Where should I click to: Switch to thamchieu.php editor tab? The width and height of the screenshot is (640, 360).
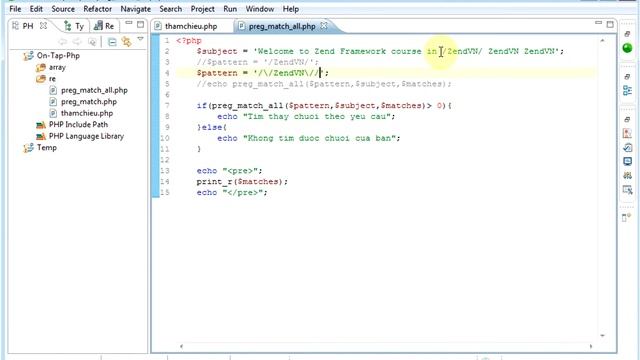tap(191, 26)
